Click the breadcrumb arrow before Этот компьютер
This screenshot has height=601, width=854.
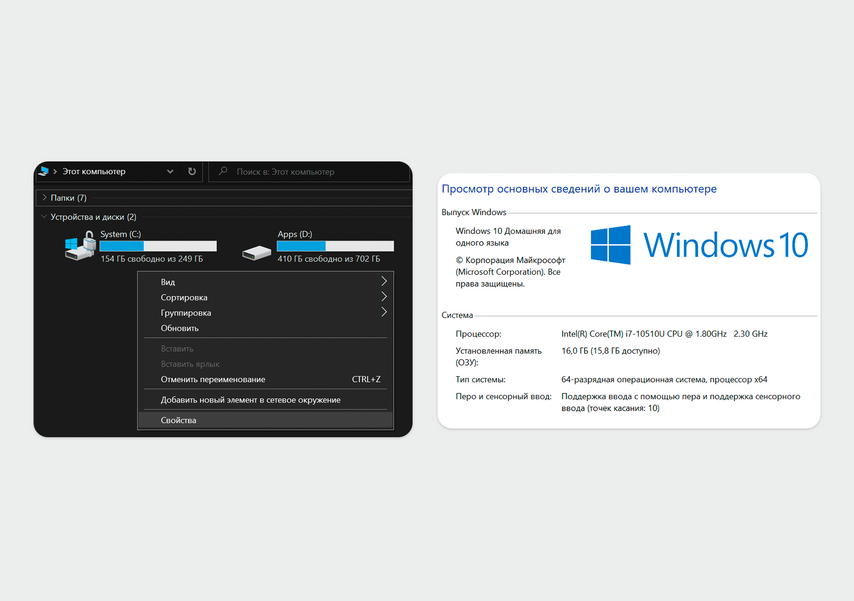55,172
